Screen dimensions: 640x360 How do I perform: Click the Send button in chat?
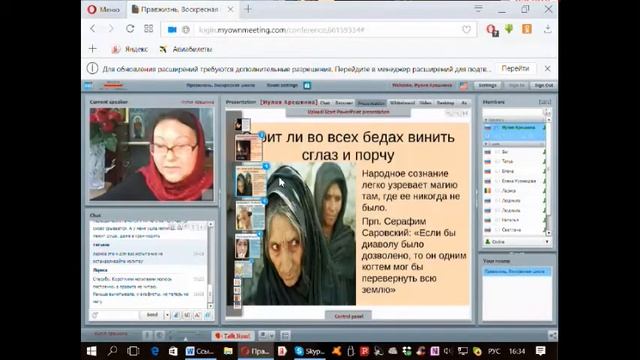(x=152, y=315)
